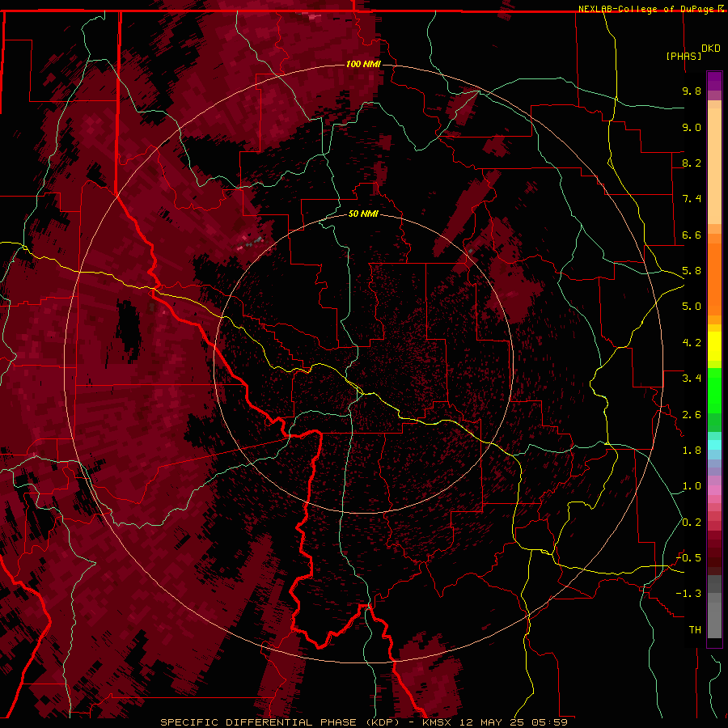Click the "50 NMI" range ring label
The width and height of the screenshot is (728, 728).
(363, 214)
